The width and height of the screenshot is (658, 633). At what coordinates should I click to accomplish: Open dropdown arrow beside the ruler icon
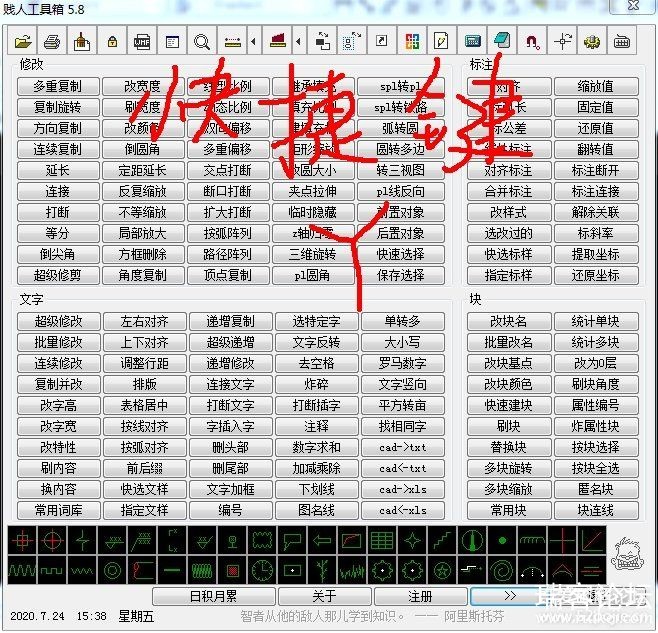253,41
